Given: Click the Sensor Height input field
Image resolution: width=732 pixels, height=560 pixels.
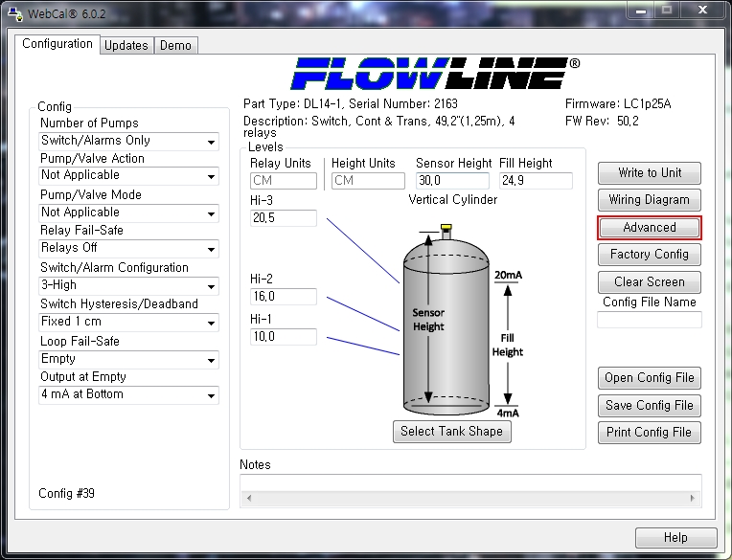Looking at the screenshot, I should [453, 181].
